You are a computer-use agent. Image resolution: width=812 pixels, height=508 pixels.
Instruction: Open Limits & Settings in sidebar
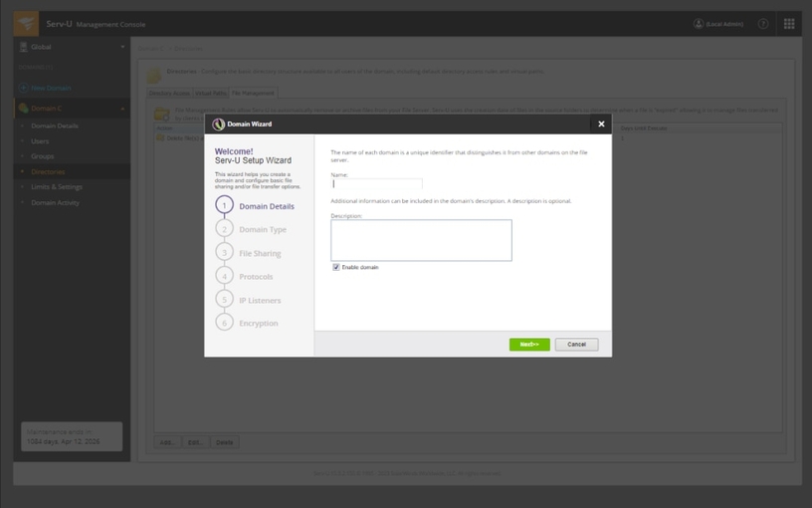pos(57,186)
